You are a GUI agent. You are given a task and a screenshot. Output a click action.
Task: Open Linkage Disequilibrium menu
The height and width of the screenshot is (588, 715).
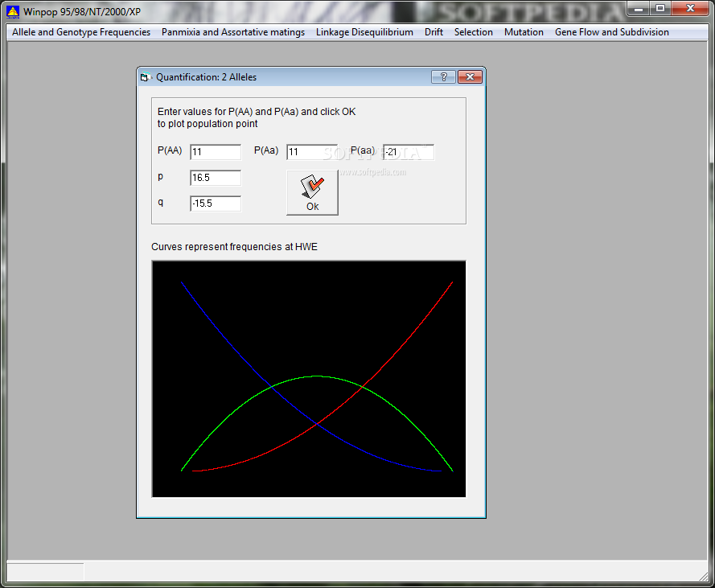tap(364, 32)
